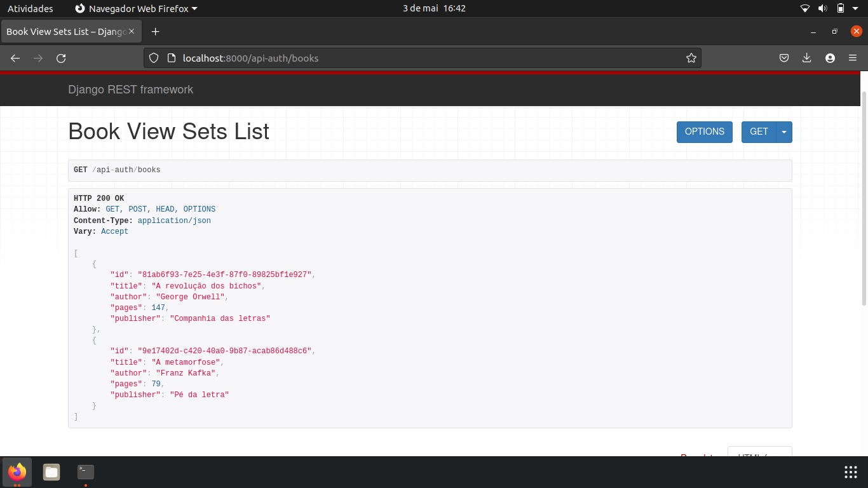Open the show applications grid
Screen dimensions: 868x488
point(850,472)
